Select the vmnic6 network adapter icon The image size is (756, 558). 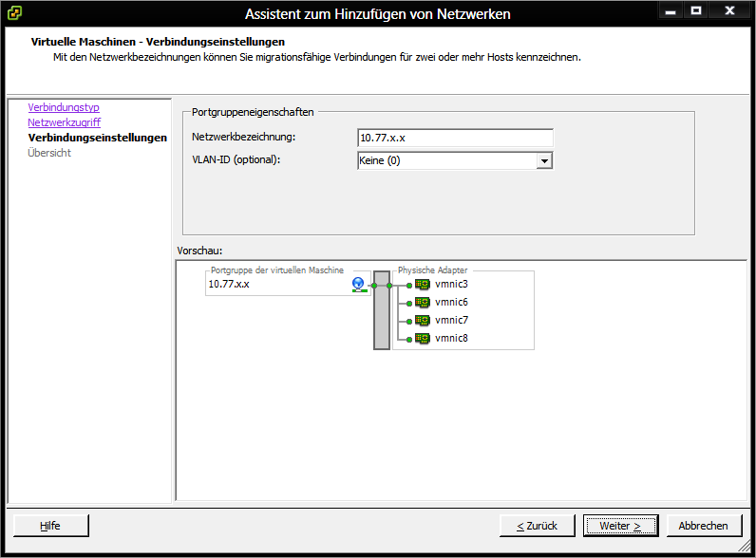(x=423, y=303)
